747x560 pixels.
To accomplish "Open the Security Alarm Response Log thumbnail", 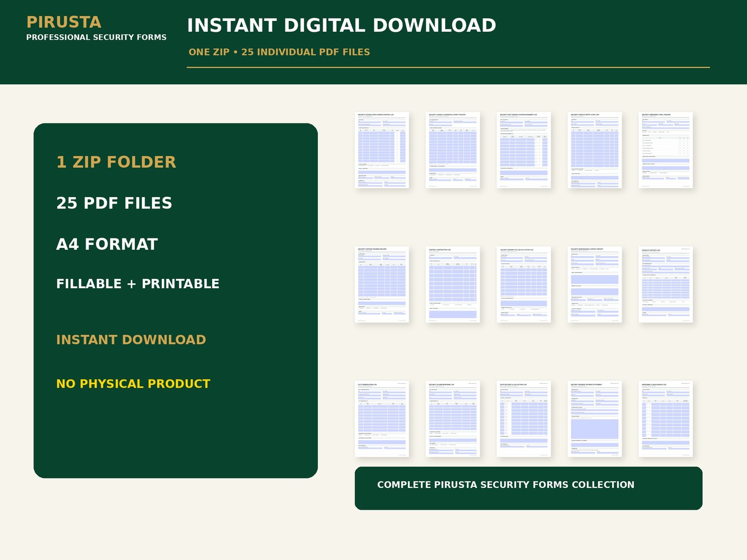I will 453,419.
